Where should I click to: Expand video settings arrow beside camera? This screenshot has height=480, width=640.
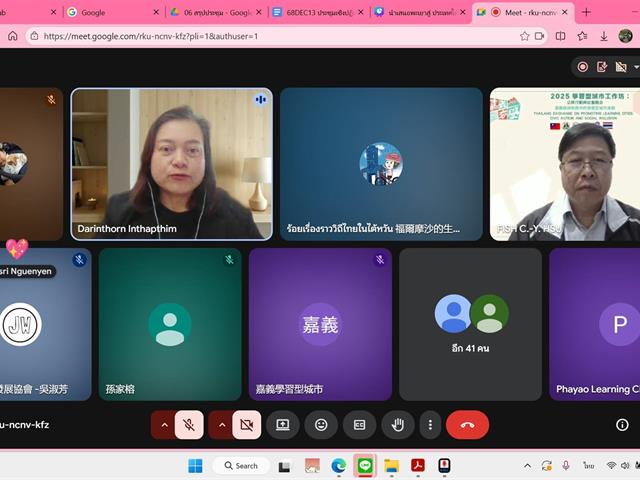click(x=222, y=425)
